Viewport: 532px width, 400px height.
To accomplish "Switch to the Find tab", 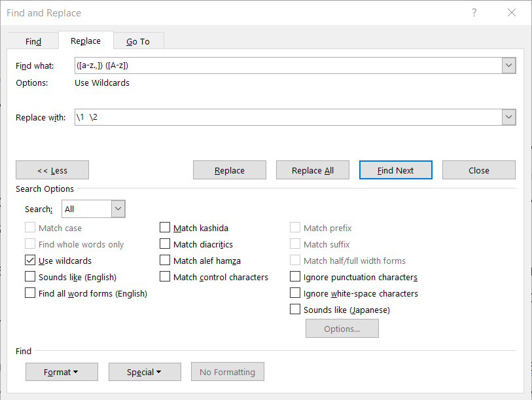I will (x=33, y=41).
